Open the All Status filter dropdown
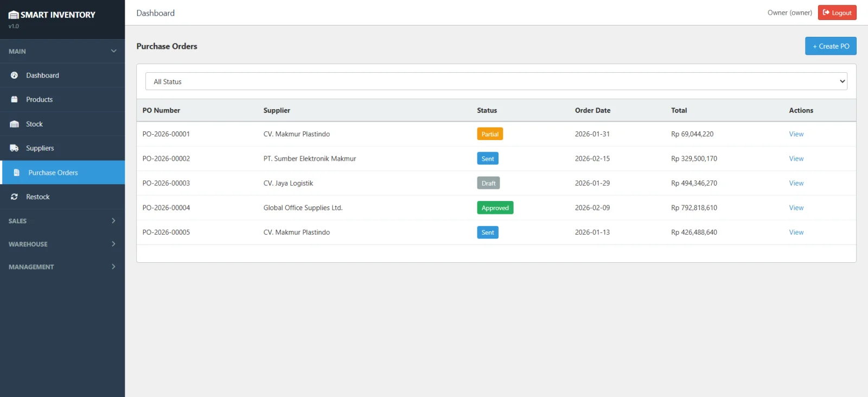This screenshot has height=397, width=868. pos(496,81)
